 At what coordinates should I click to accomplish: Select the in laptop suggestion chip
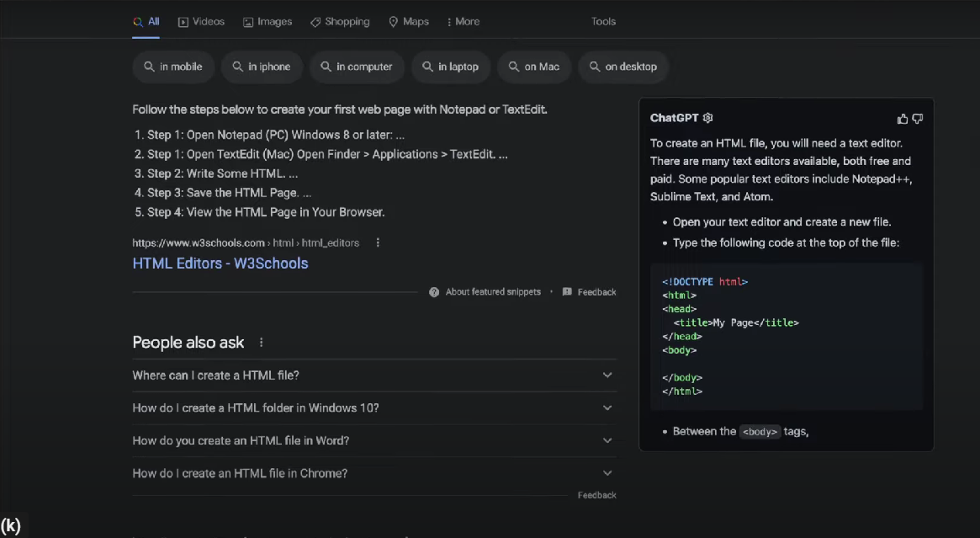pyautogui.click(x=451, y=67)
